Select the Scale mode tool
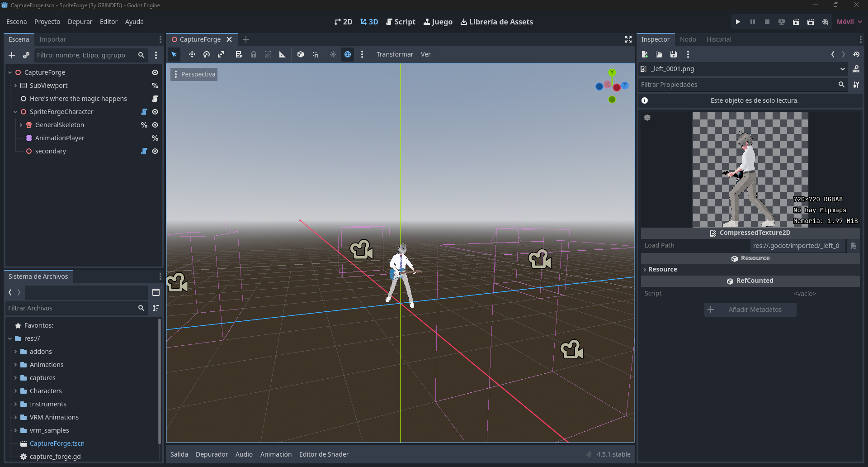Viewport: 868px width, 467px height. click(221, 54)
